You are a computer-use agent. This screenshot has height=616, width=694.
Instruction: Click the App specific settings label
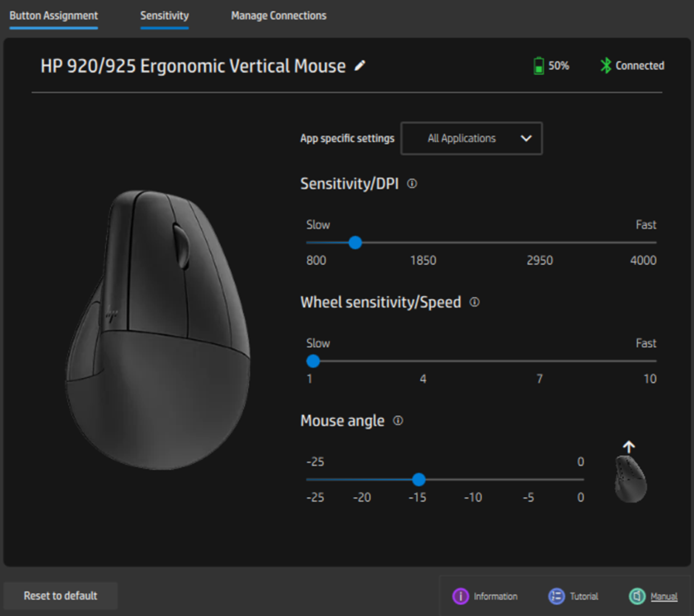(x=347, y=139)
